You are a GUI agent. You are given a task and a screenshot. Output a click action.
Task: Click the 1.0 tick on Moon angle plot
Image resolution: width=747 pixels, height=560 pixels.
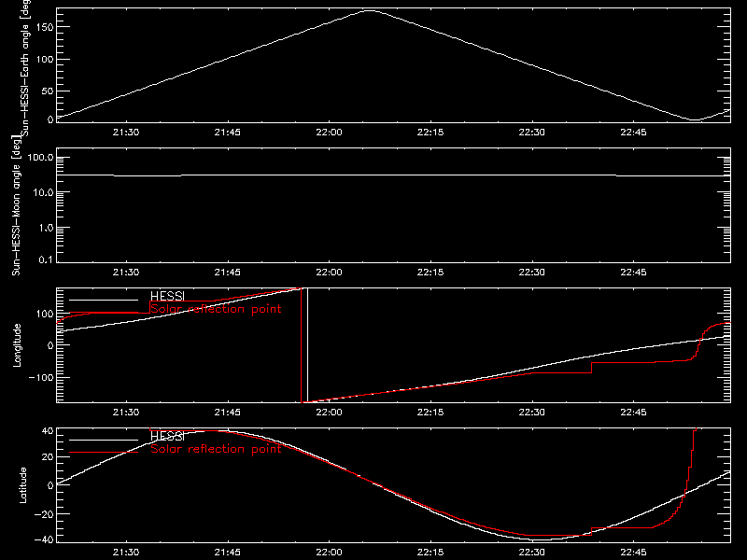(46, 228)
